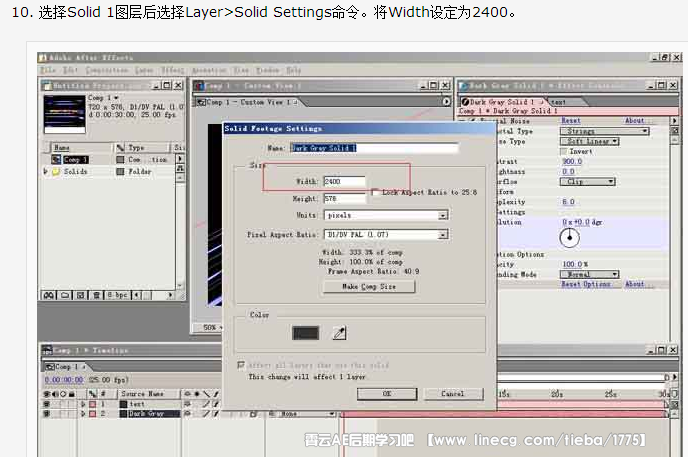Screen dimensions: 688x457
Task: Click the label tag icon in Project column header
Action: coord(120,147)
